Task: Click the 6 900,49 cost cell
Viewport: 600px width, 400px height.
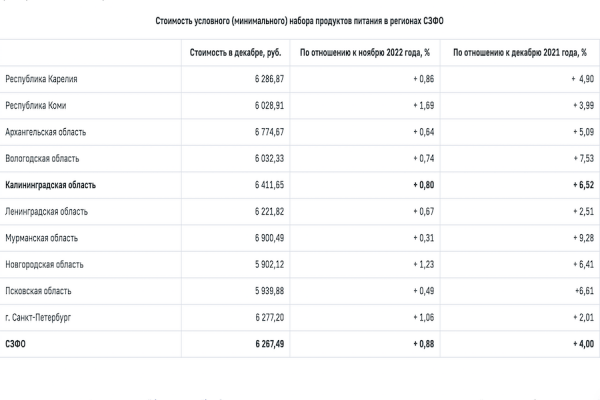Action: pos(269,238)
